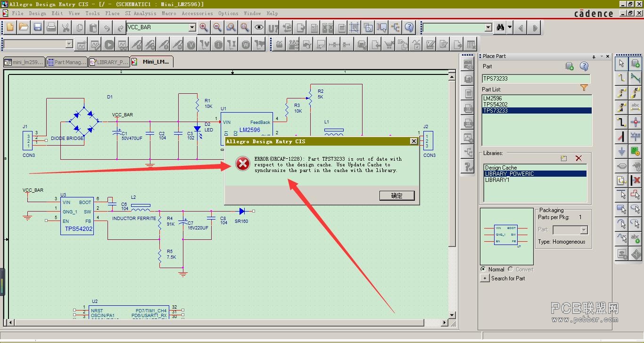Screen dimensions: 644x343
Task: Open the File menu
Action: tap(17, 13)
